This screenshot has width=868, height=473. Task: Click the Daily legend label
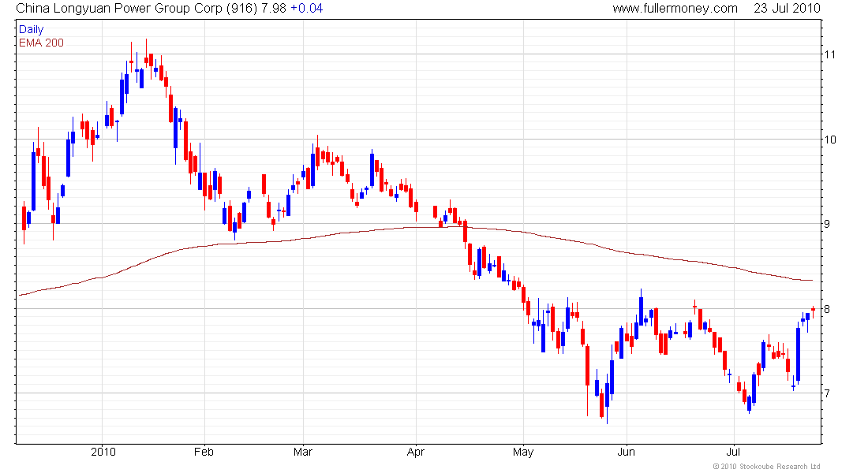[31, 29]
